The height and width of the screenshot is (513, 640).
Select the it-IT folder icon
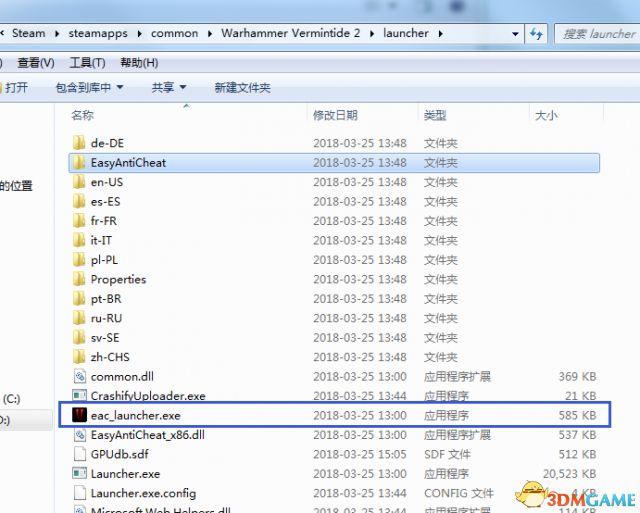coord(79,240)
